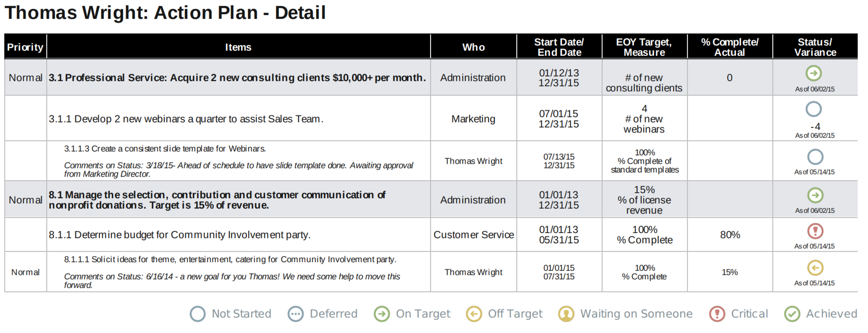
Task: Select the 3.1 Professional Service goal text
Action: (237, 78)
